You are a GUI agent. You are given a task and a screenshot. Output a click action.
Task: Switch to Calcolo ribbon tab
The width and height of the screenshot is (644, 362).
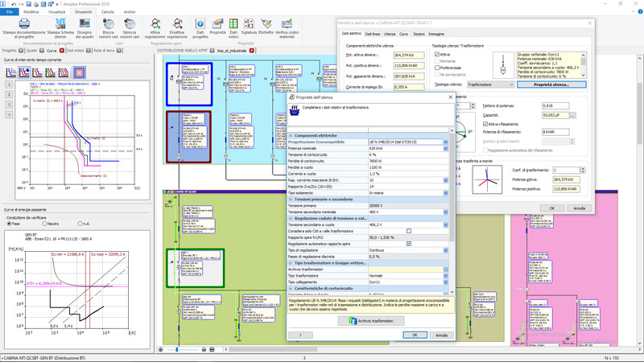pos(108,12)
